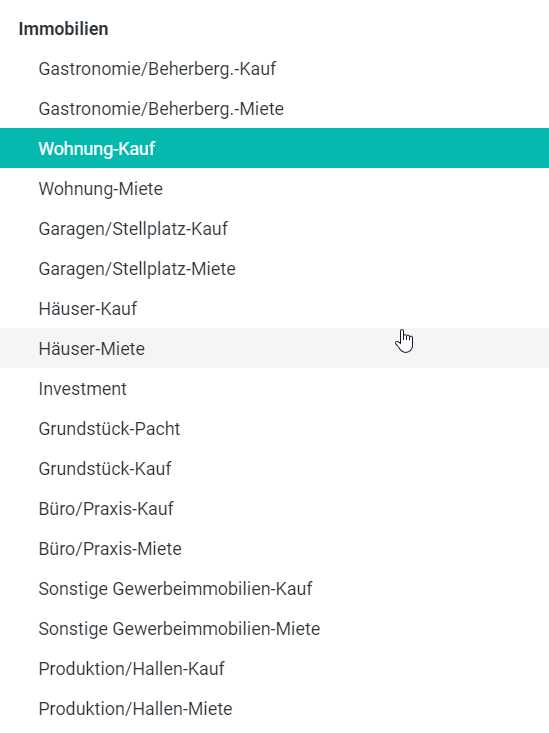The height and width of the screenshot is (733, 549).
Task: Choose Gastronomie/Beherberg.-Miete option
Action: 274,108
